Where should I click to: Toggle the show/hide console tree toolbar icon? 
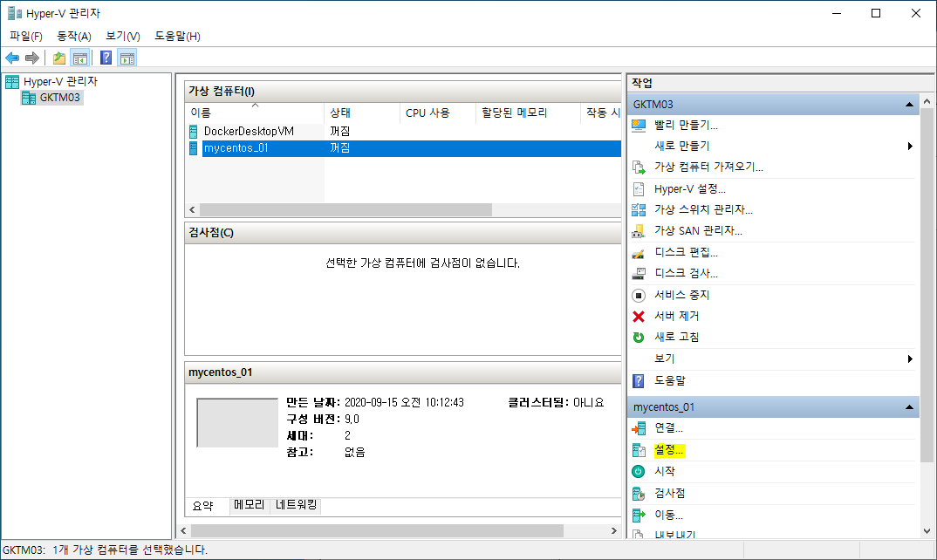click(x=79, y=58)
